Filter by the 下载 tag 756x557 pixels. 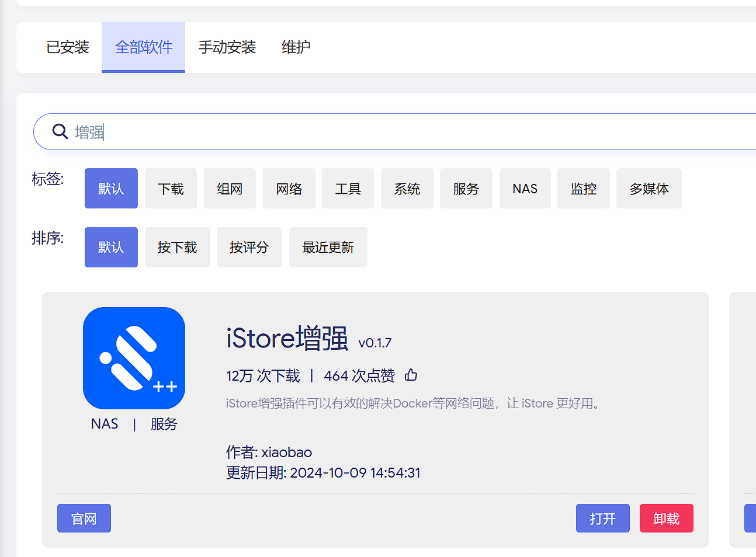(171, 189)
